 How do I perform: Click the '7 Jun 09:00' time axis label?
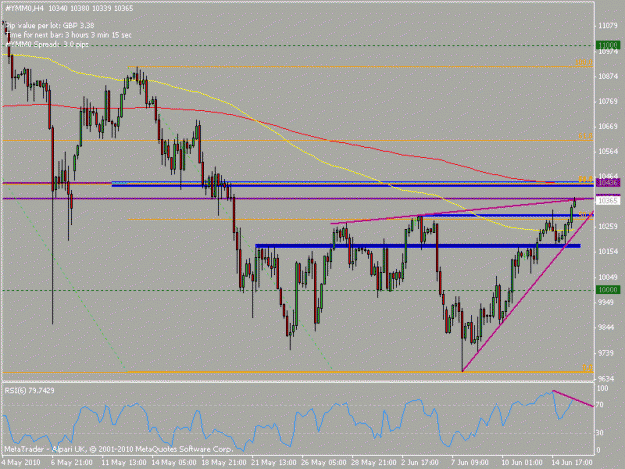(470, 462)
